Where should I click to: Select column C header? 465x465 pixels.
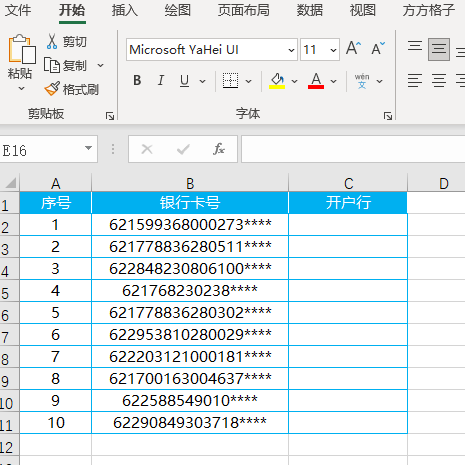(348, 183)
